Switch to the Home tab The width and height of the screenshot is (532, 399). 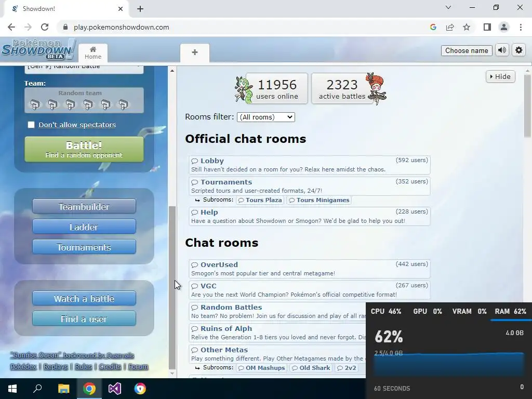click(93, 53)
